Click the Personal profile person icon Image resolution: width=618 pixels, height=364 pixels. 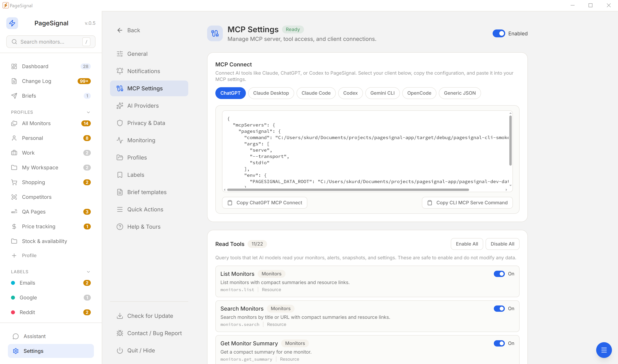click(x=14, y=138)
